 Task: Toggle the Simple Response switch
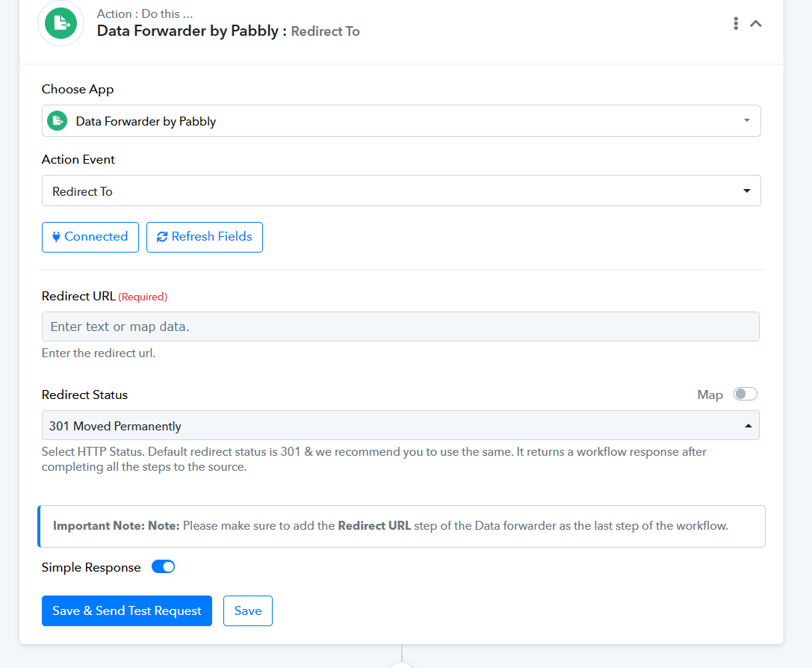(x=163, y=567)
